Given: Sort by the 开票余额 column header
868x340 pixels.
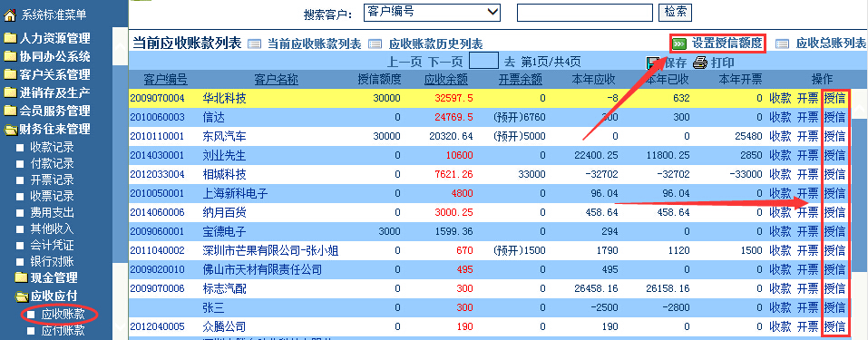Looking at the screenshot, I should (521, 80).
